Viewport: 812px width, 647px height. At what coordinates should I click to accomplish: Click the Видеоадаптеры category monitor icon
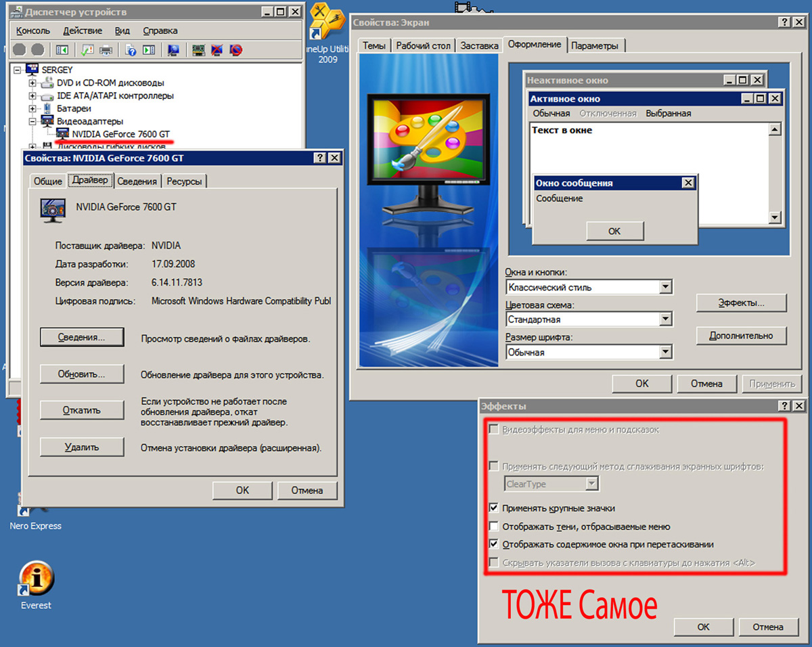click(x=47, y=121)
